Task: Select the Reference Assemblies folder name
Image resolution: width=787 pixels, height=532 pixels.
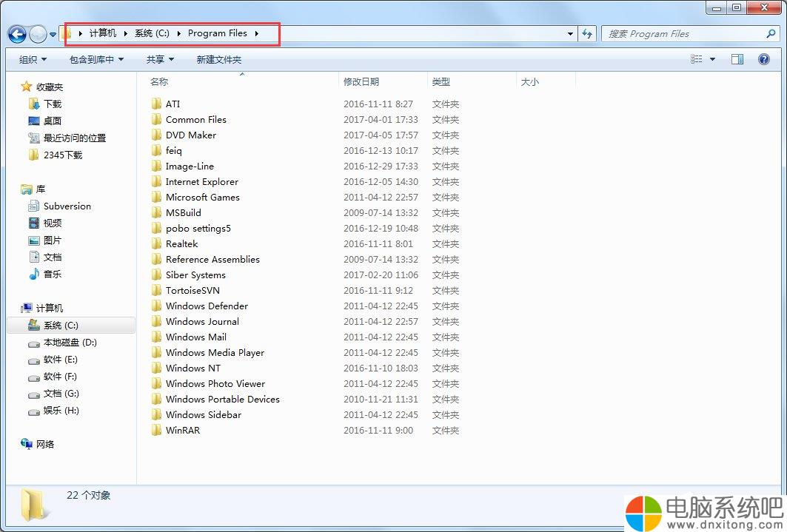Action: tap(212, 259)
